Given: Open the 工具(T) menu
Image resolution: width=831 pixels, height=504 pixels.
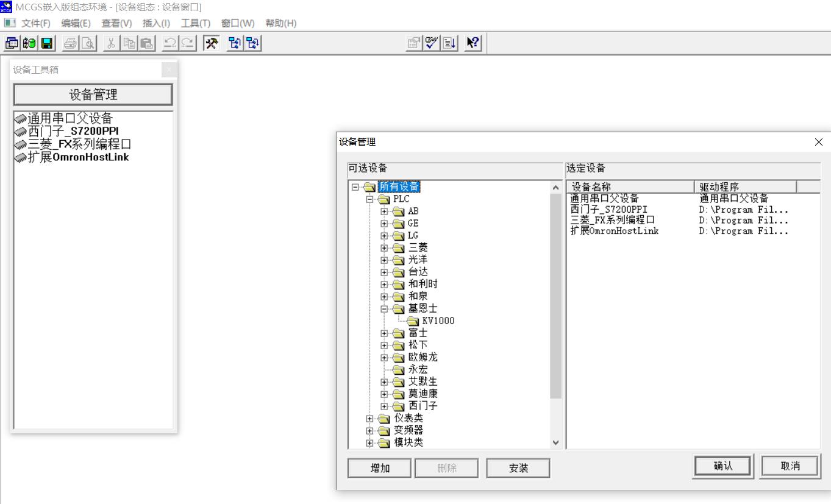Looking at the screenshot, I should 195,23.
